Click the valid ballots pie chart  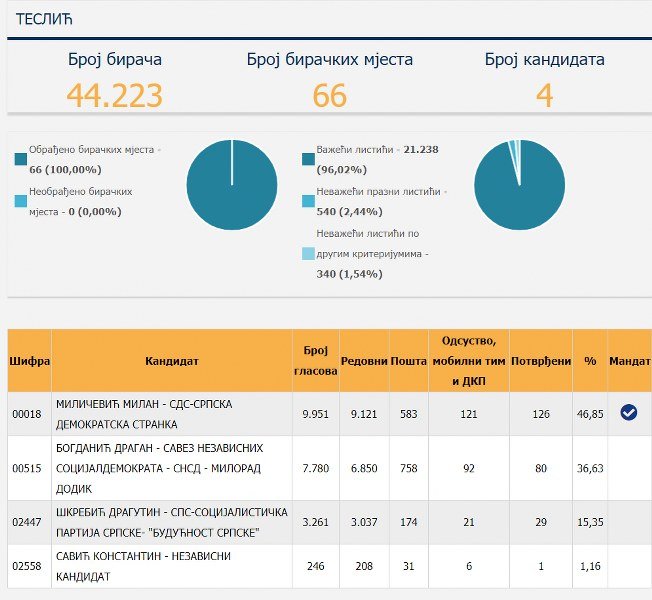519,185
